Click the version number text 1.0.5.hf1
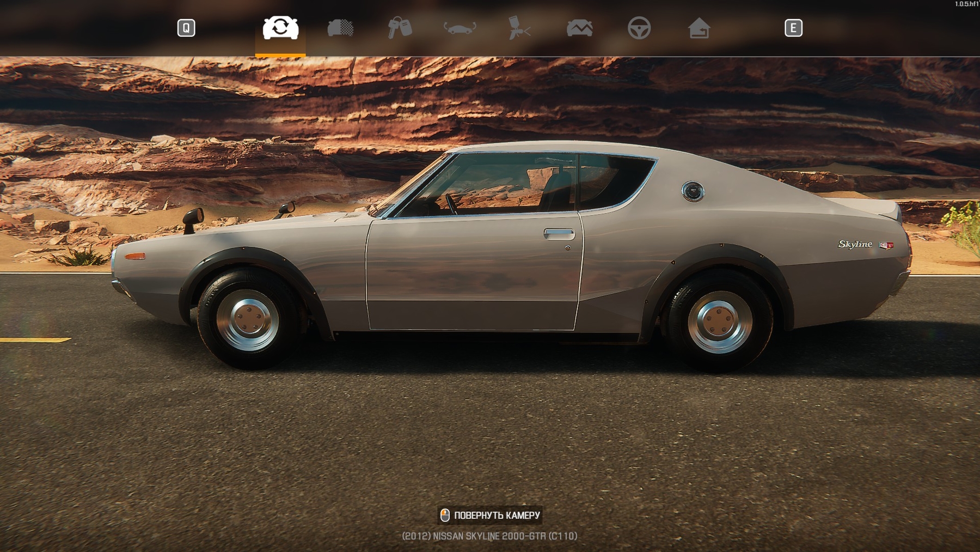This screenshot has width=980, height=552. (x=966, y=4)
